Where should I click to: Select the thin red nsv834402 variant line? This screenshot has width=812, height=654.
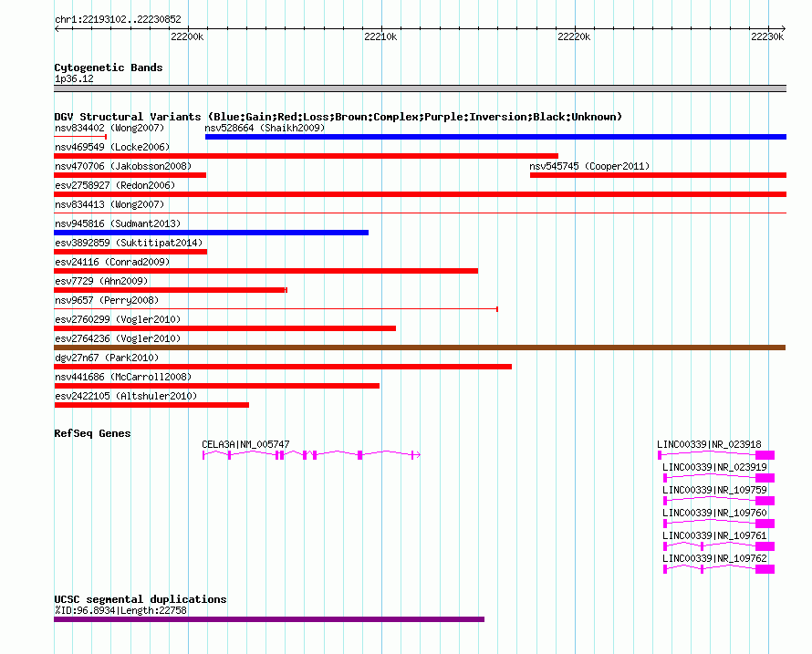point(80,137)
